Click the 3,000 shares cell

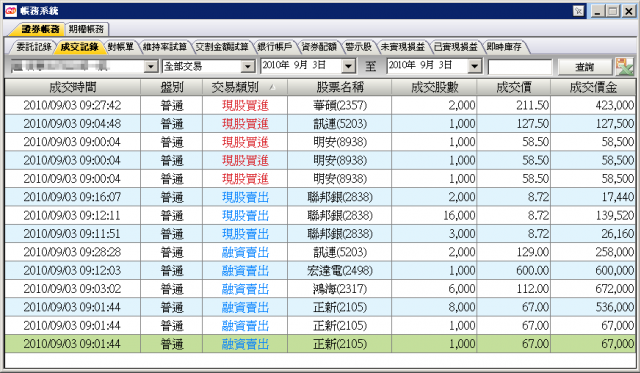tap(434, 234)
